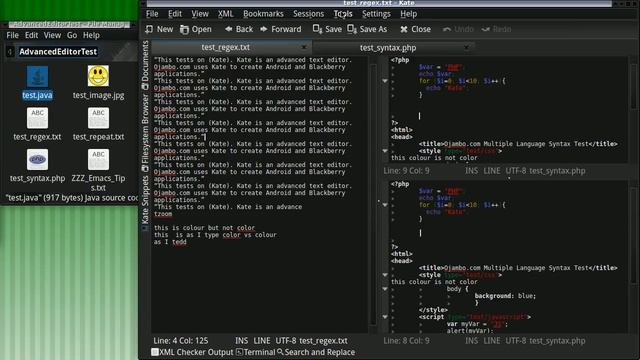This screenshot has width=640, height=360.
Task: Go Forward using the toolbar arrow
Action: pos(281,29)
